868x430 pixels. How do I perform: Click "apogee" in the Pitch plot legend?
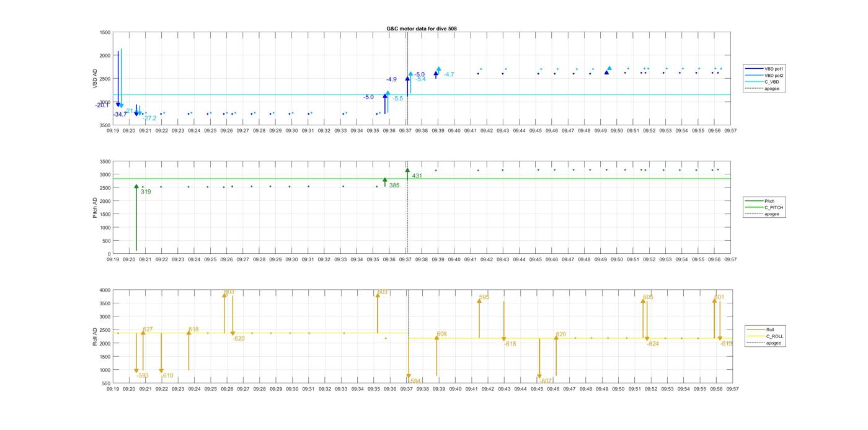coord(763,214)
